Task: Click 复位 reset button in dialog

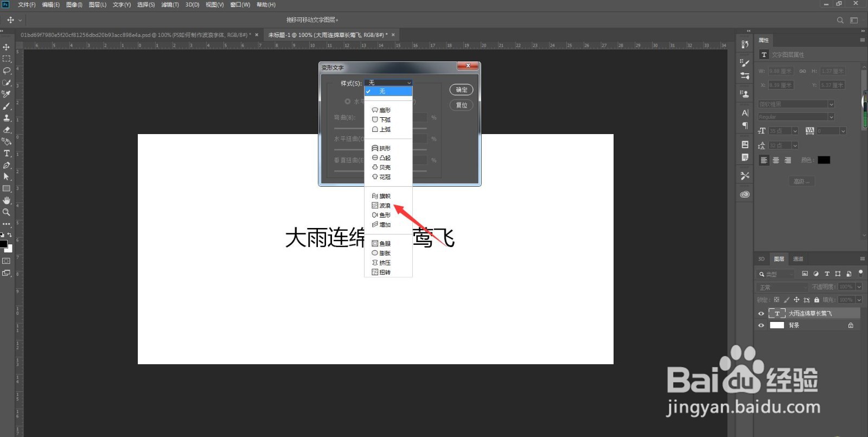Action: (461, 105)
